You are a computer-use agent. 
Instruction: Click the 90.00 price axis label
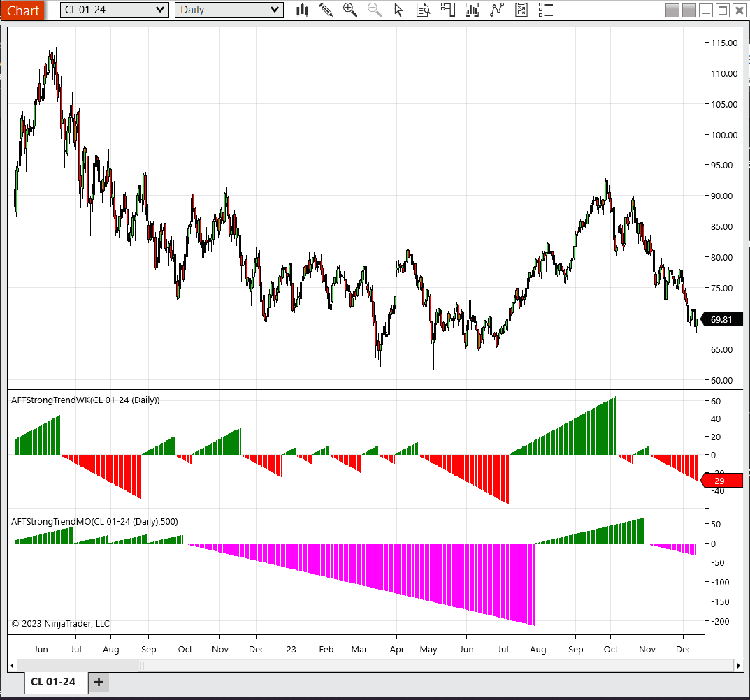tap(722, 196)
